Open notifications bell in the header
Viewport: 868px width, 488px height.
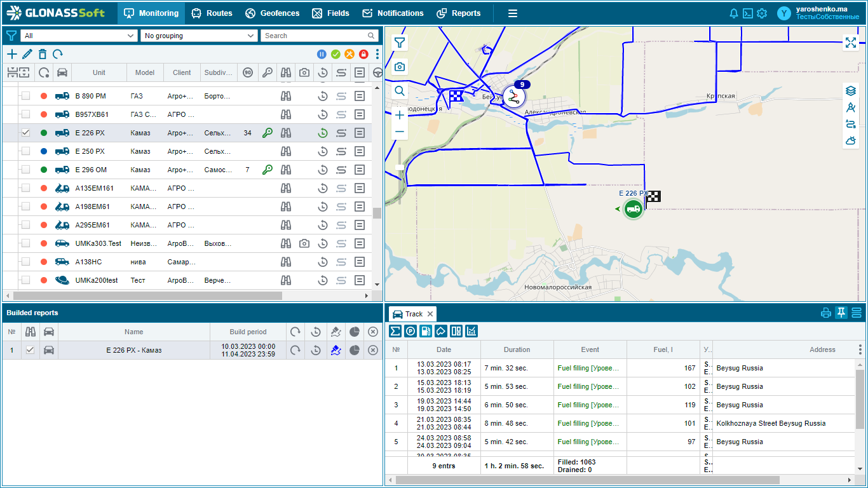[734, 13]
